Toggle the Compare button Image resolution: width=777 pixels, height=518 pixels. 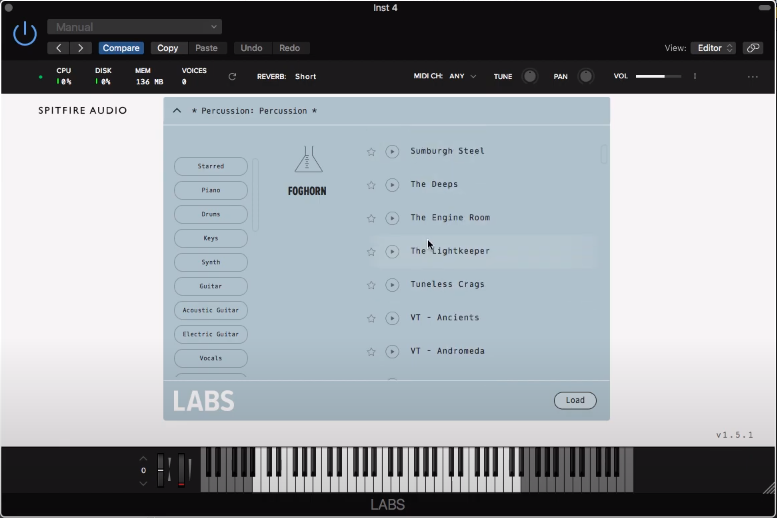(x=121, y=48)
